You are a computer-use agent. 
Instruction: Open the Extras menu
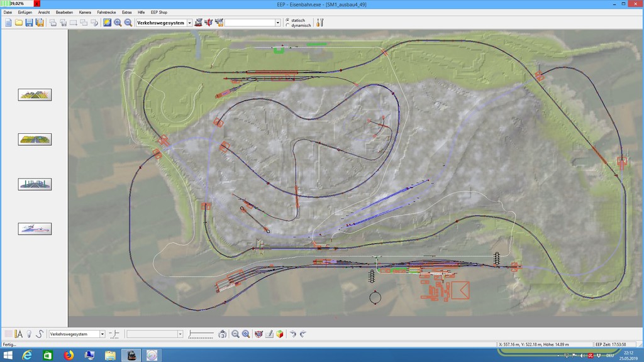point(127,13)
